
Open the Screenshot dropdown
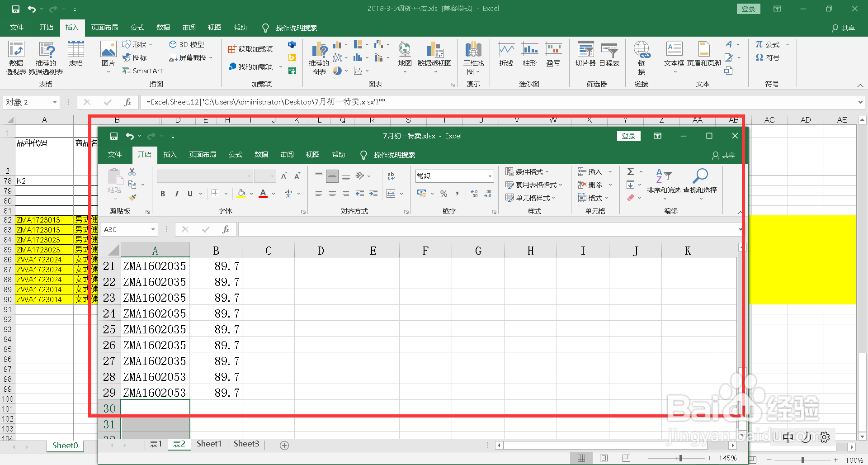(x=190, y=57)
